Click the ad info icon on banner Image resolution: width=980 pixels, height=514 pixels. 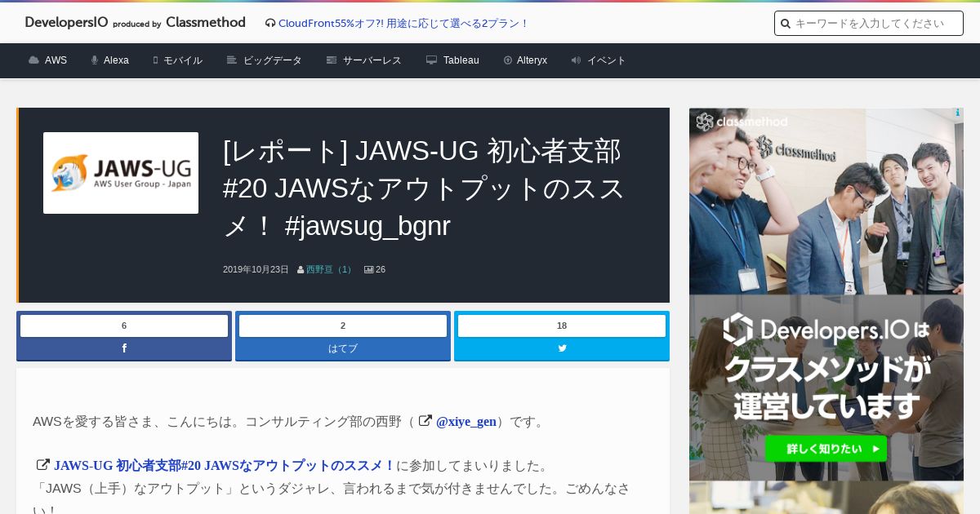957,113
